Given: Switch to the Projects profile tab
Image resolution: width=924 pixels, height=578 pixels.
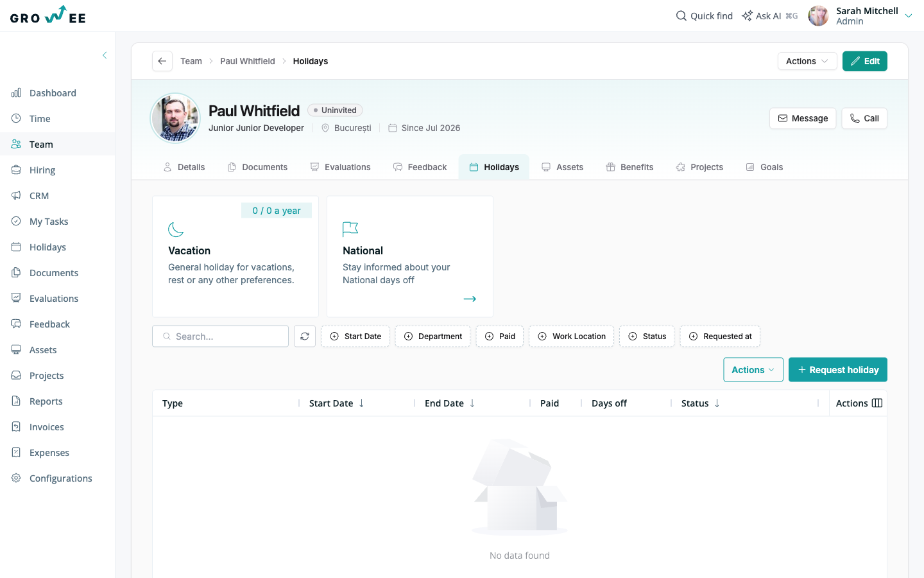Looking at the screenshot, I should click(x=699, y=167).
